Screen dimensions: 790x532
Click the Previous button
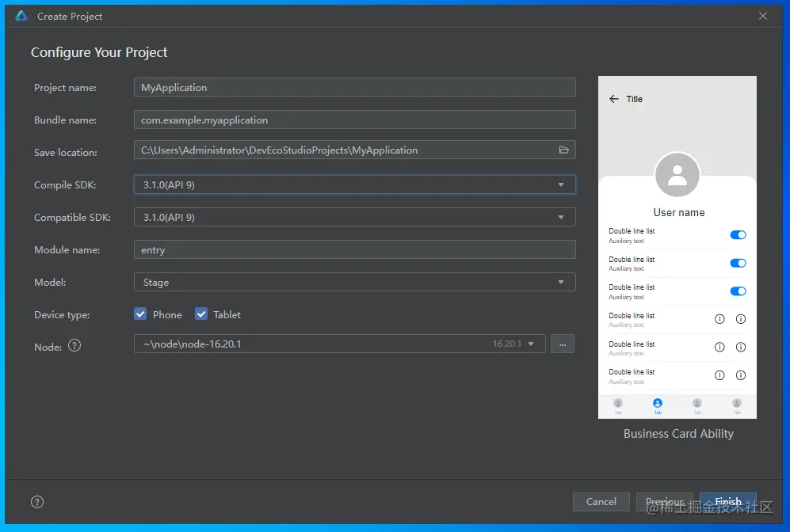tap(665, 502)
